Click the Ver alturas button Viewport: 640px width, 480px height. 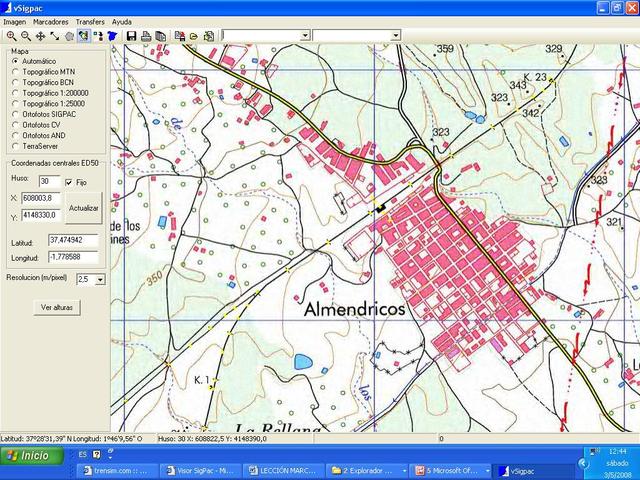[56, 308]
